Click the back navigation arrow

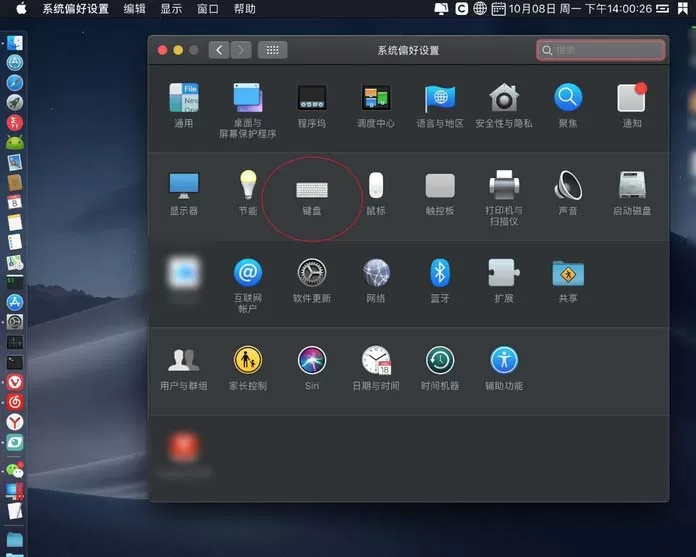pos(219,50)
